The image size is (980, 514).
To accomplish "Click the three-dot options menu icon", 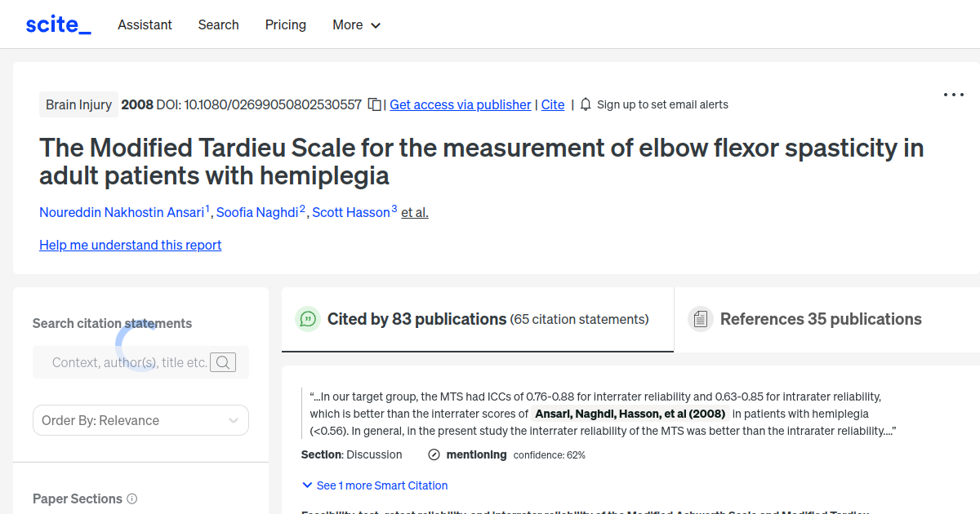I will click(953, 95).
